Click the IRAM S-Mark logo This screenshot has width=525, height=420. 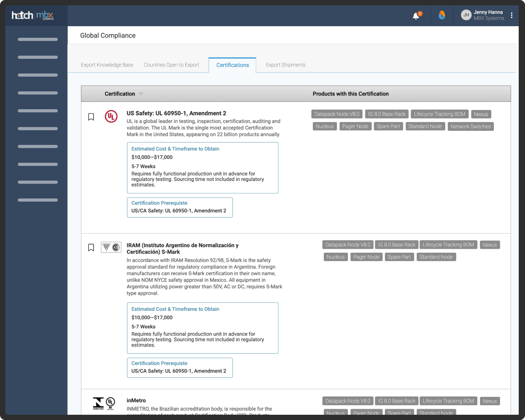pyautogui.click(x=111, y=247)
